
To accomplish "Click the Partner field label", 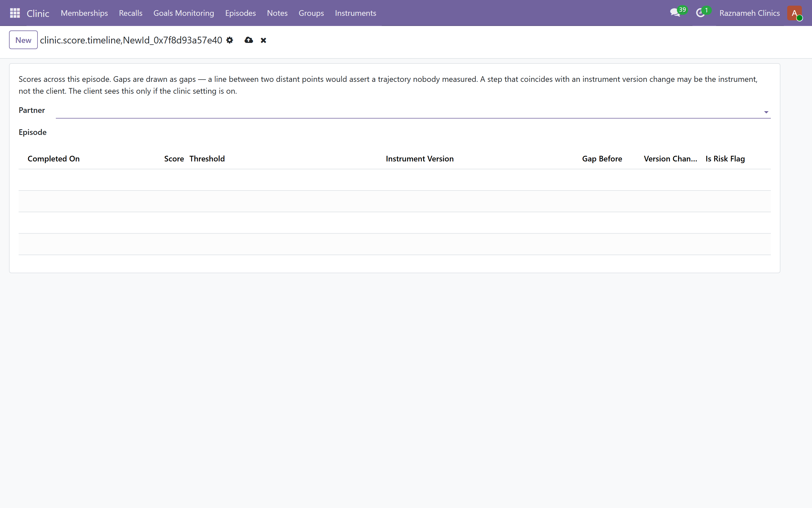I will pos(32,110).
